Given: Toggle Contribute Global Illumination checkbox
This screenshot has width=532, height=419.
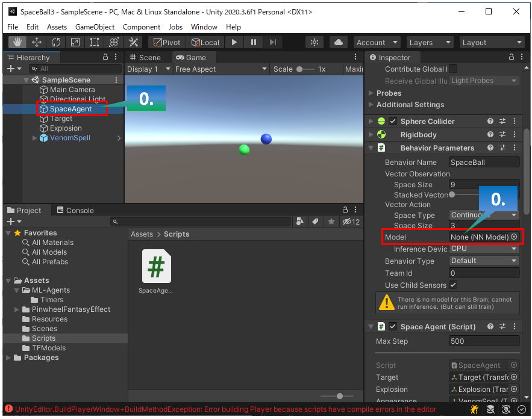Looking at the screenshot, I should [x=453, y=69].
